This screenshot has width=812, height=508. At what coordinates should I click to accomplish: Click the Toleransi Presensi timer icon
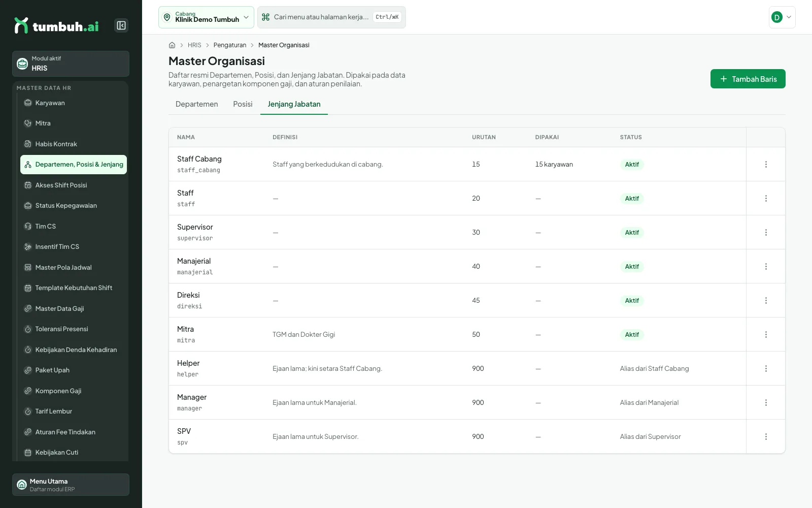pyautogui.click(x=28, y=329)
